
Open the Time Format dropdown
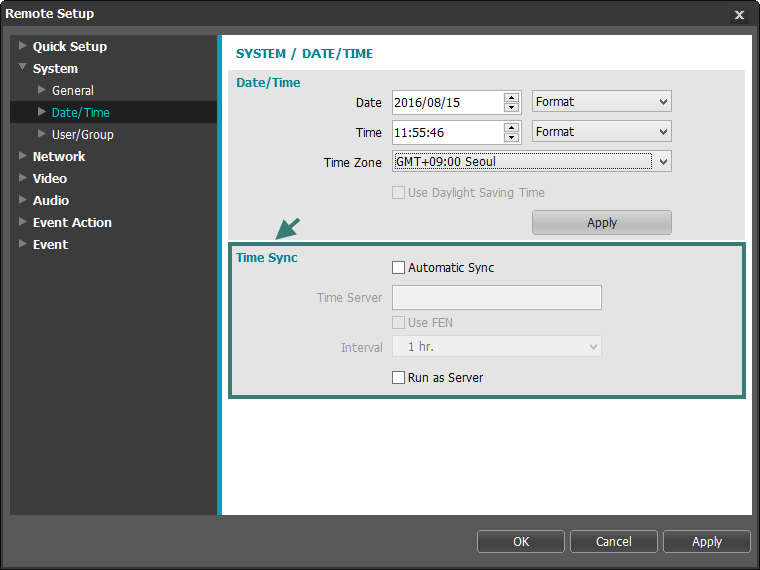coord(602,132)
